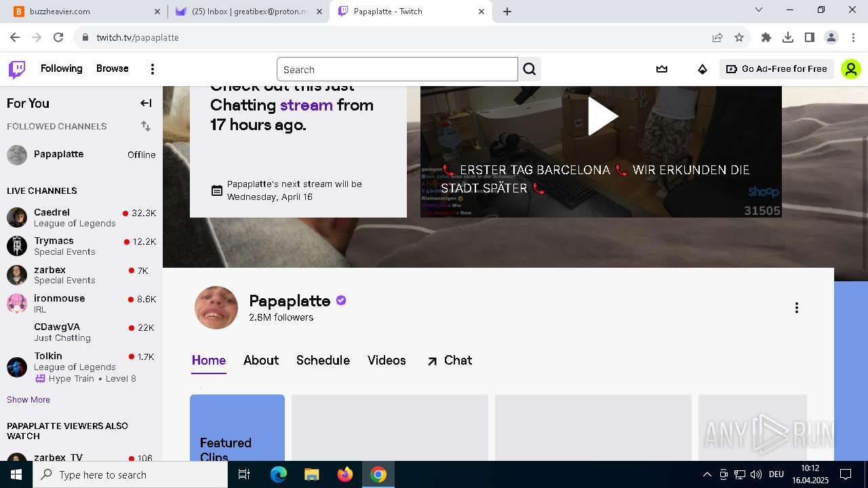Collapse the For You sidebar
868x488 pixels.
point(146,103)
